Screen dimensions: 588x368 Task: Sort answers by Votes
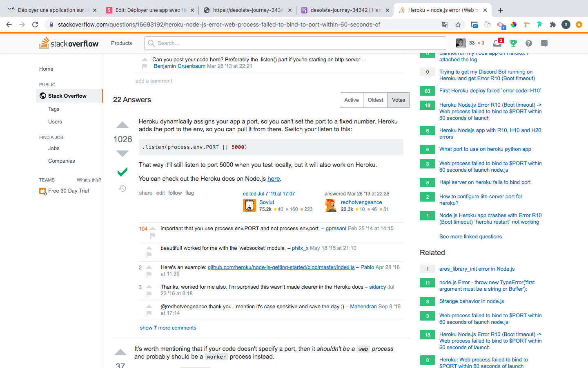pos(399,100)
